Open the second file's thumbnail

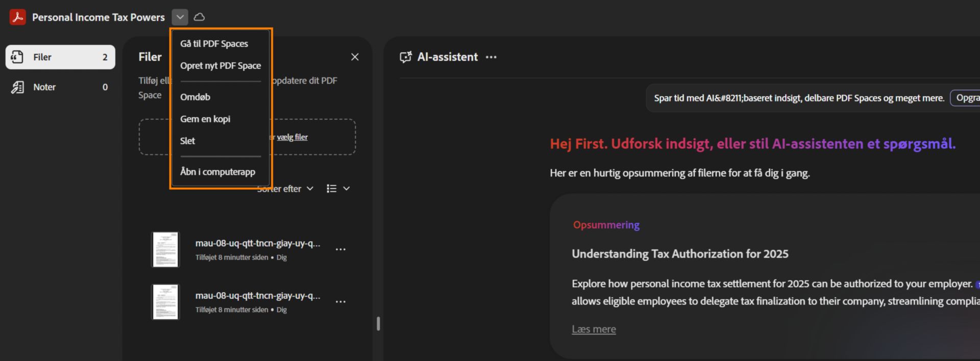click(165, 302)
